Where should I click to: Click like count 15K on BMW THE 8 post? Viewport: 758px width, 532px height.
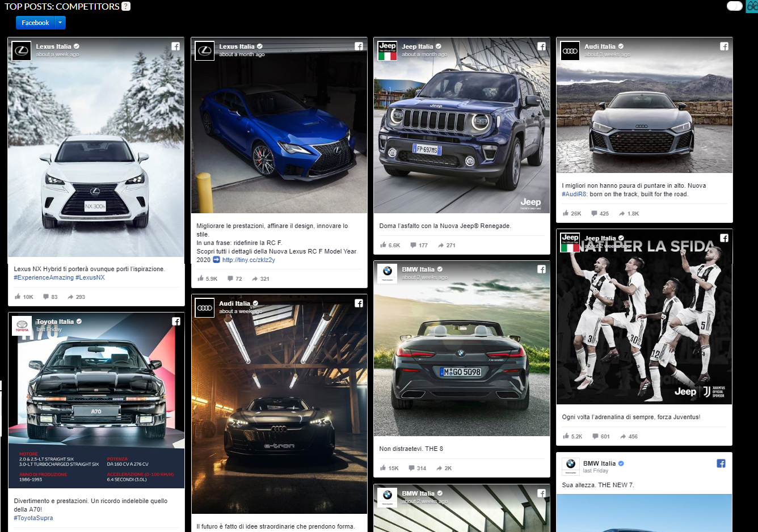click(x=393, y=468)
